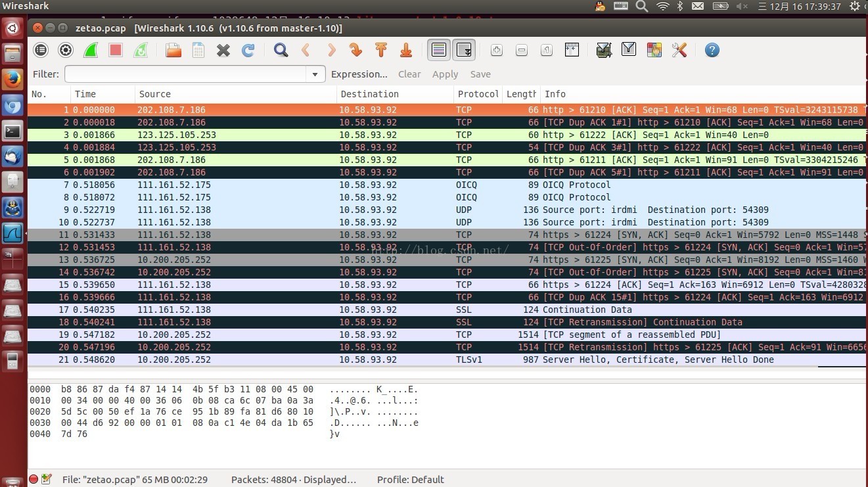The width and height of the screenshot is (868, 487).
Task: Sort packets by Protocol column
Action: (478, 94)
